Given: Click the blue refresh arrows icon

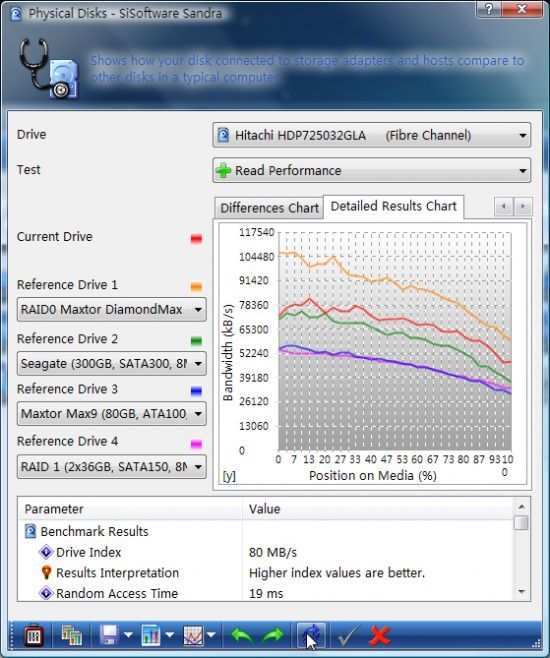Looking at the screenshot, I should [311, 635].
